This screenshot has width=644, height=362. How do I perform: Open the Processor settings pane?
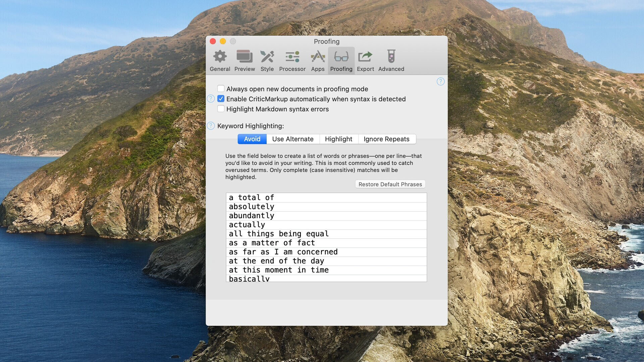coord(292,61)
